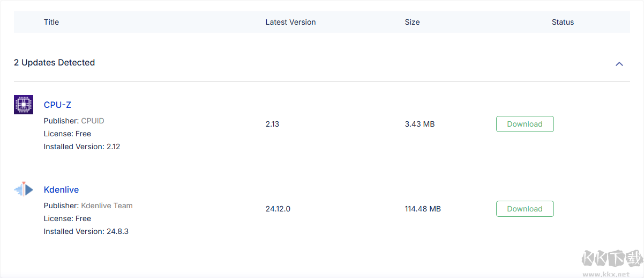Screen dimensions: 644x278
Task: Sort by the Latest Version column header
Action: [290, 22]
